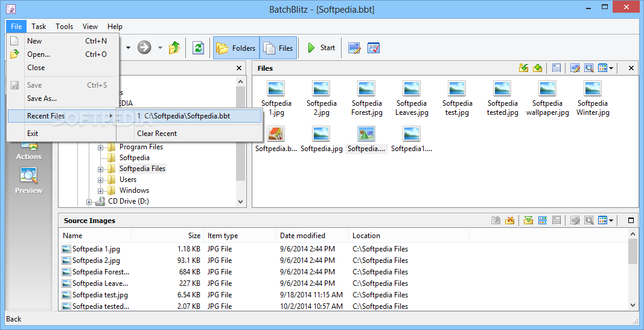Expand the Users folder node
The height and width of the screenshot is (330, 644).
[x=100, y=180]
